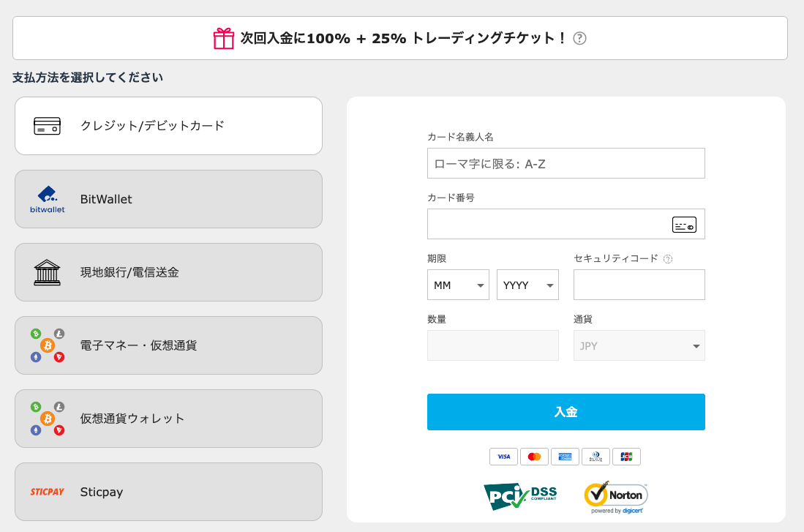804x532 pixels.
Task: Click the Norton security seal
Action: tap(615, 495)
